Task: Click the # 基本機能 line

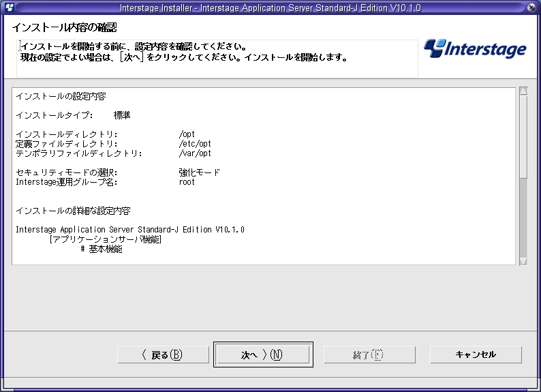Action: (102, 249)
